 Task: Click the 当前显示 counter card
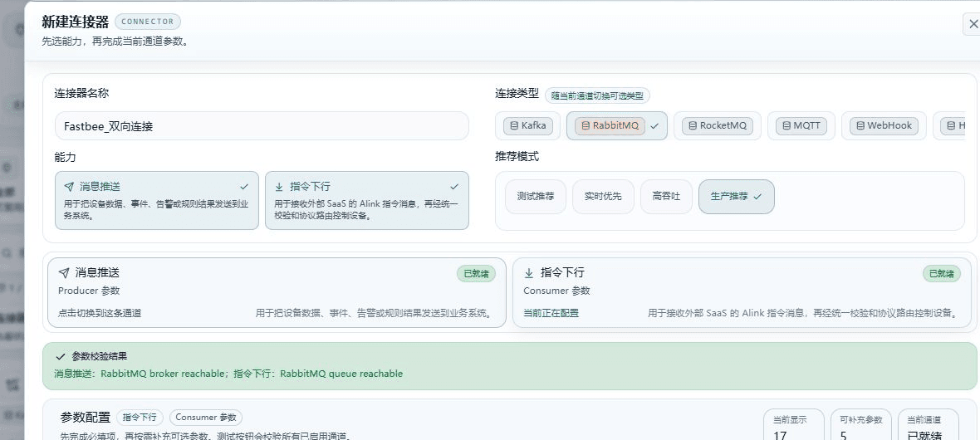[794, 425]
